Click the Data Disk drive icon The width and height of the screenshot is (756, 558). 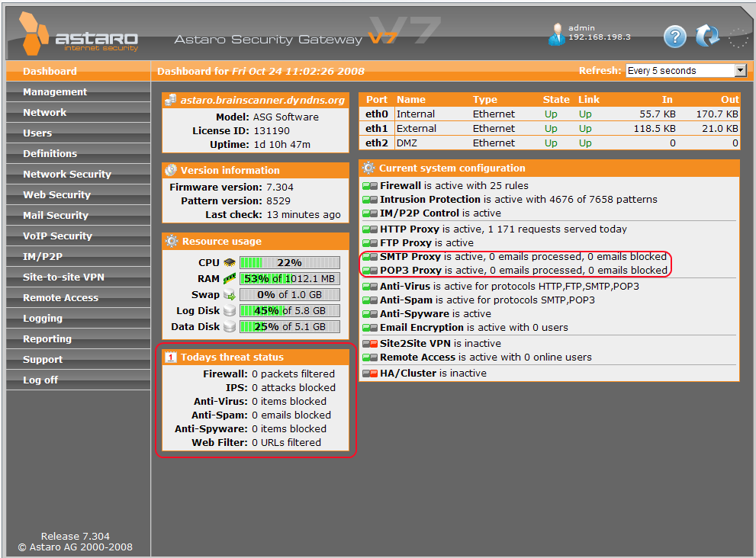(x=230, y=326)
